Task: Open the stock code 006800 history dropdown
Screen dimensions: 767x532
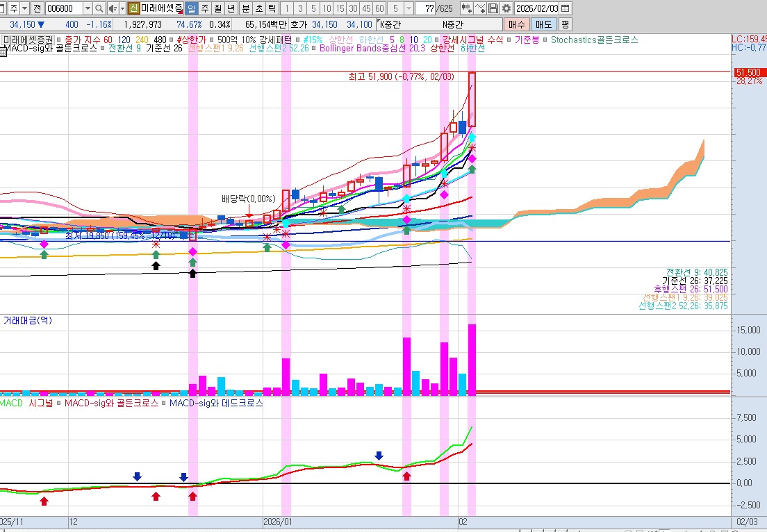Action: [88, 8]
